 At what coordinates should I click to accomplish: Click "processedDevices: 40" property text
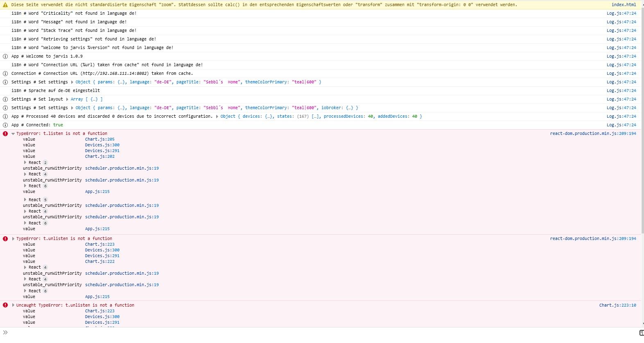348,117
